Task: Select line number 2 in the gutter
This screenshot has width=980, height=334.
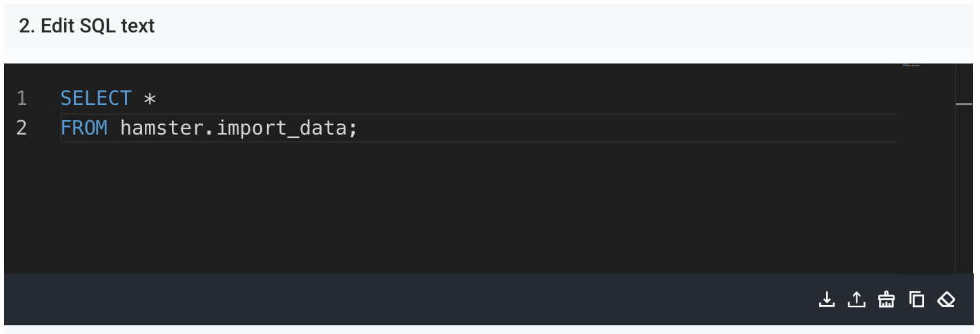Action: pos(21,128)
